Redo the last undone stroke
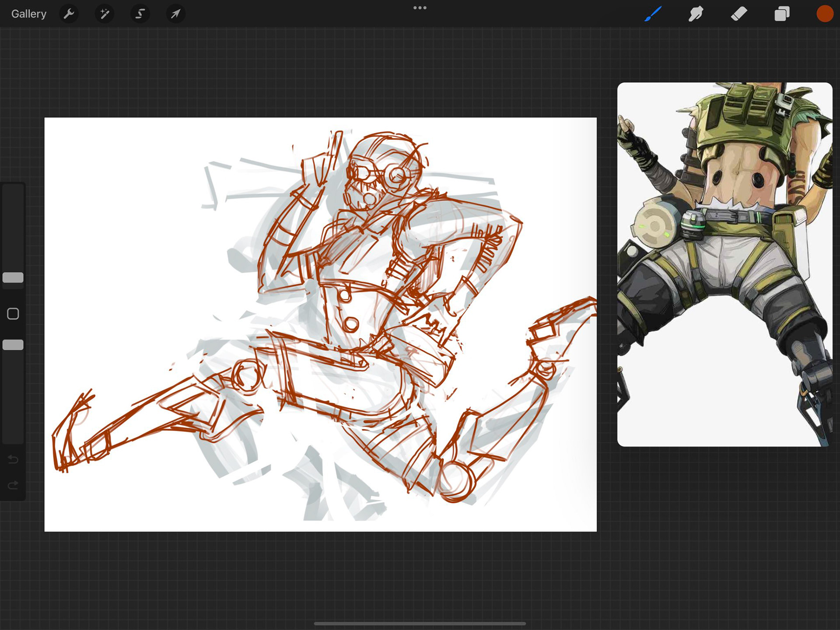This screenshot has height=630, width=840. pos(13,485)
